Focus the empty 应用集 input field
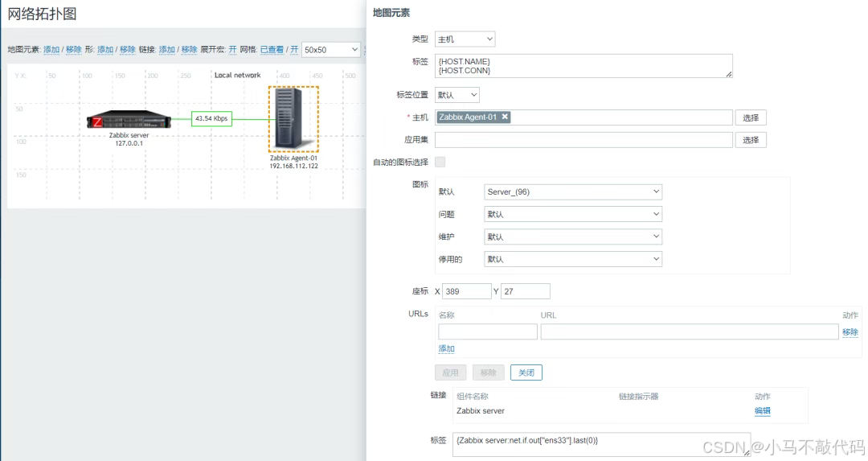 584,140
